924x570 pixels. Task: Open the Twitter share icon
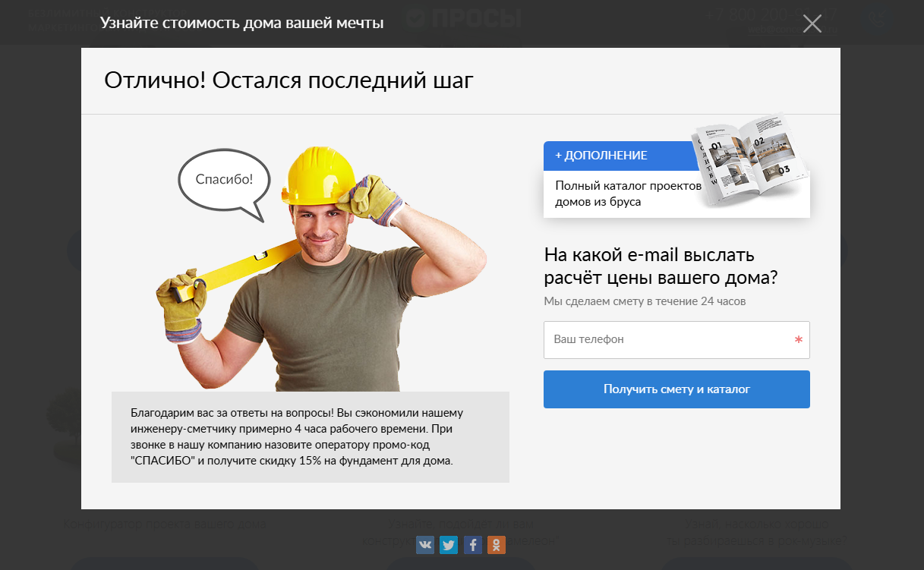[449, 544]
